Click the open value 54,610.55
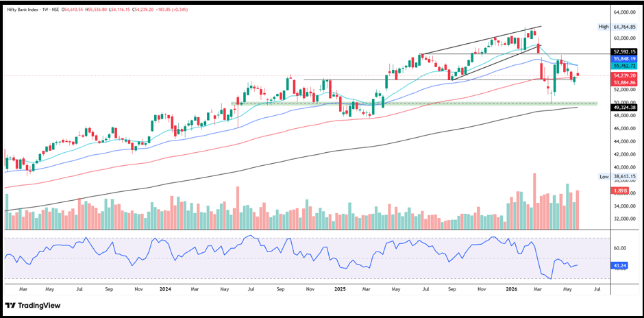This screenshot has width=644, height=318. tap(74, 10)
